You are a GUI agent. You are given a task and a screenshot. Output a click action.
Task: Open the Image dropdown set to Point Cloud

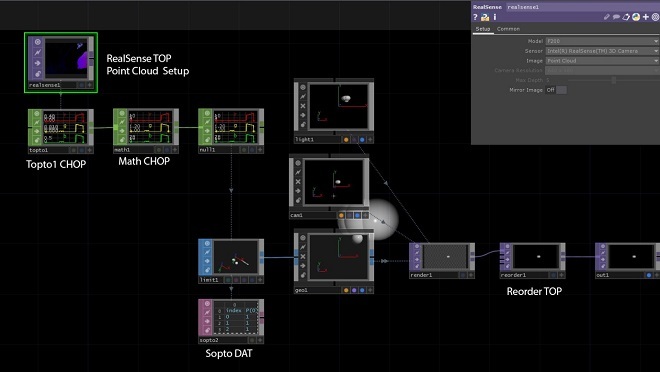602,61
